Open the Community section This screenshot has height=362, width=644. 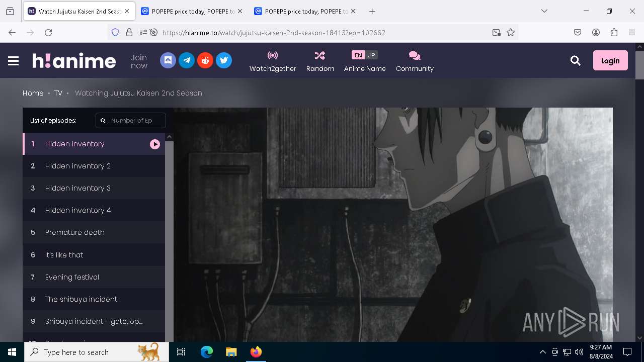[415, 61]
